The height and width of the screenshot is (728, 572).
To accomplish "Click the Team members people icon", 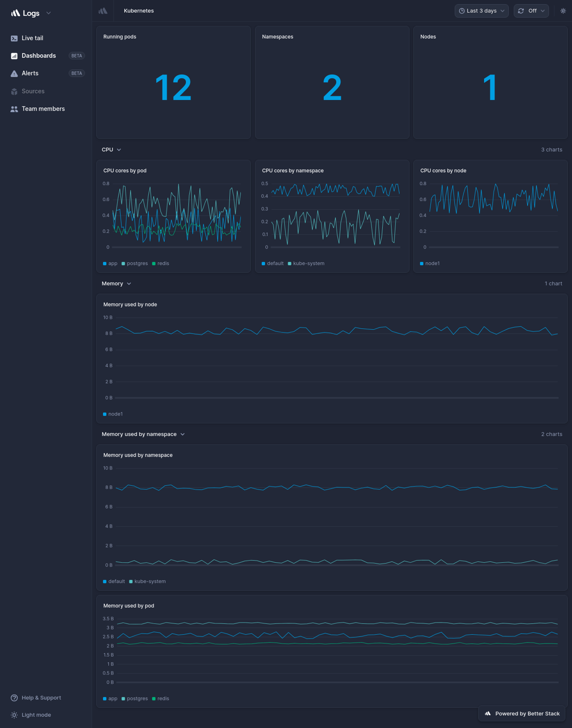I will [x=14, y=109].
